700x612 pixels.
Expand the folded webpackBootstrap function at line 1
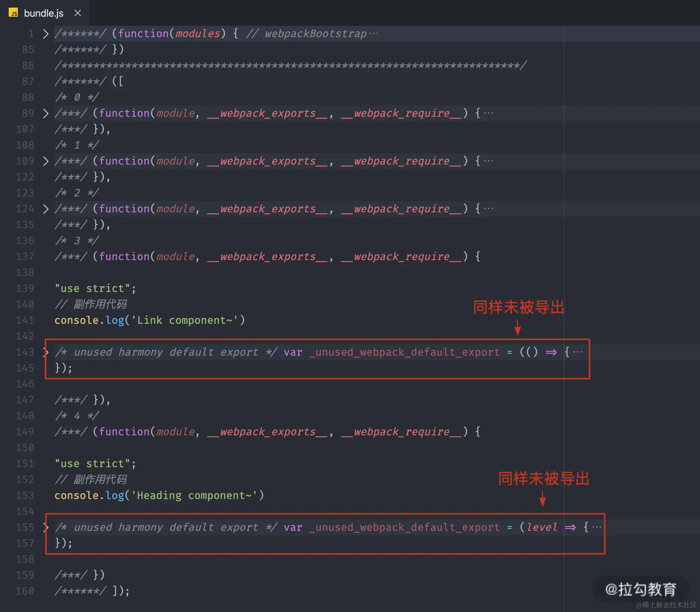pos(46,33)
